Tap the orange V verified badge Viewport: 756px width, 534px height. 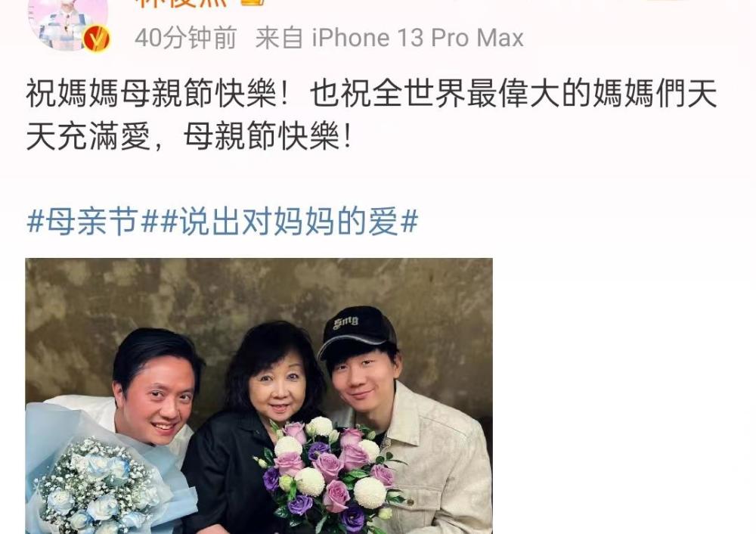click(x=97, y=39)
